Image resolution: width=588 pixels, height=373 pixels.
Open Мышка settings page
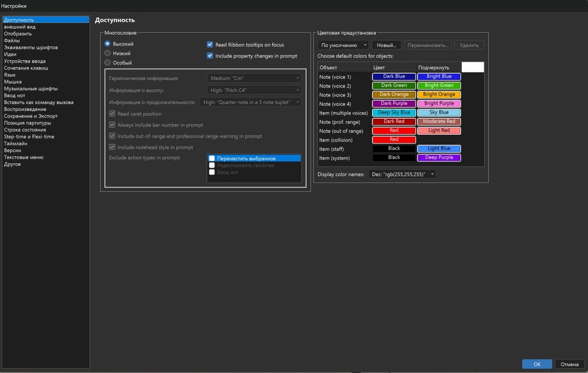click(46, 81)
